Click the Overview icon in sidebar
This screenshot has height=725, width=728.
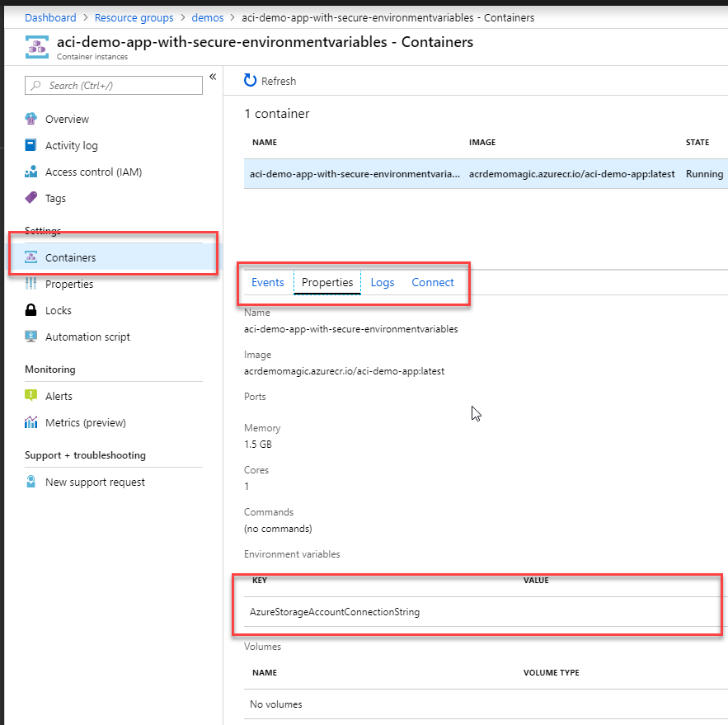(x=31, y=119)
